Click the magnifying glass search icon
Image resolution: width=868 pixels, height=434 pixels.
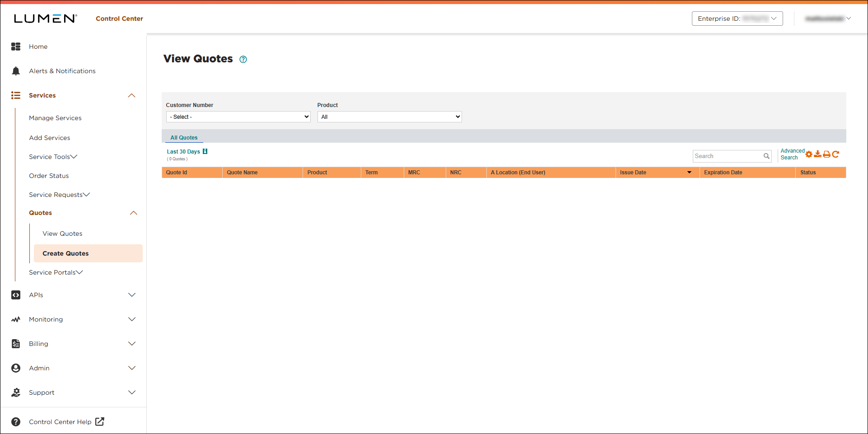(766, 156)
